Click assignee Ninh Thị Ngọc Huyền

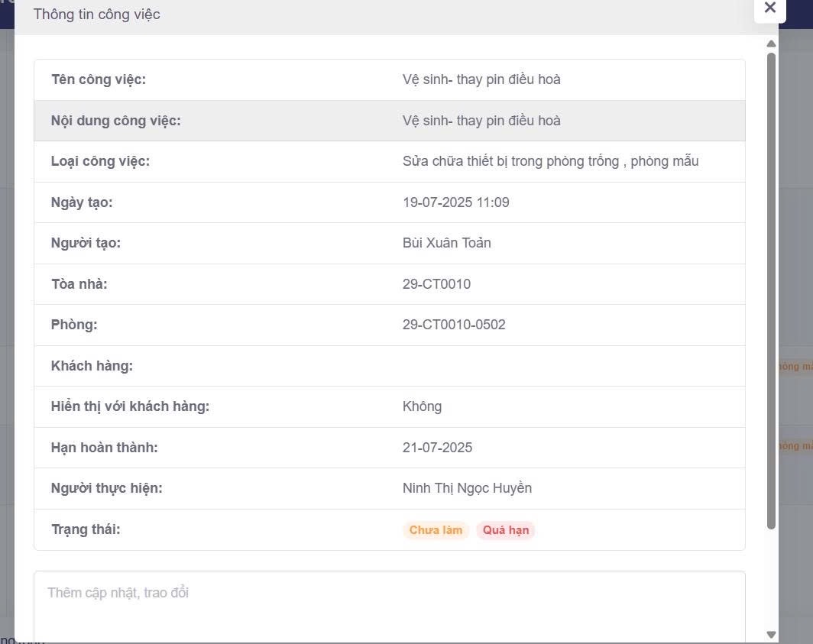click(x=467, y=488)
